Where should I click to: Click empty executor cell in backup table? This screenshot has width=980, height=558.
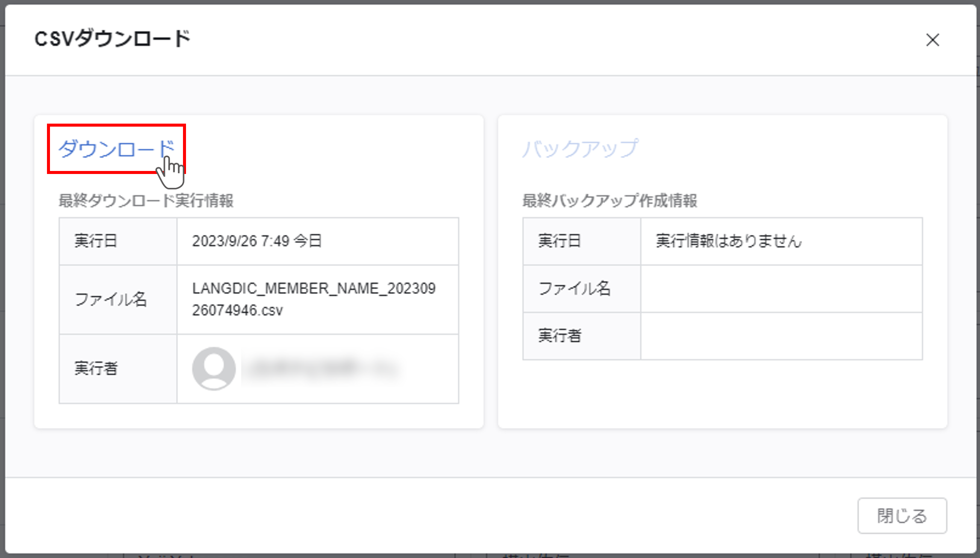pyautogui.click(x=781, y=336)
